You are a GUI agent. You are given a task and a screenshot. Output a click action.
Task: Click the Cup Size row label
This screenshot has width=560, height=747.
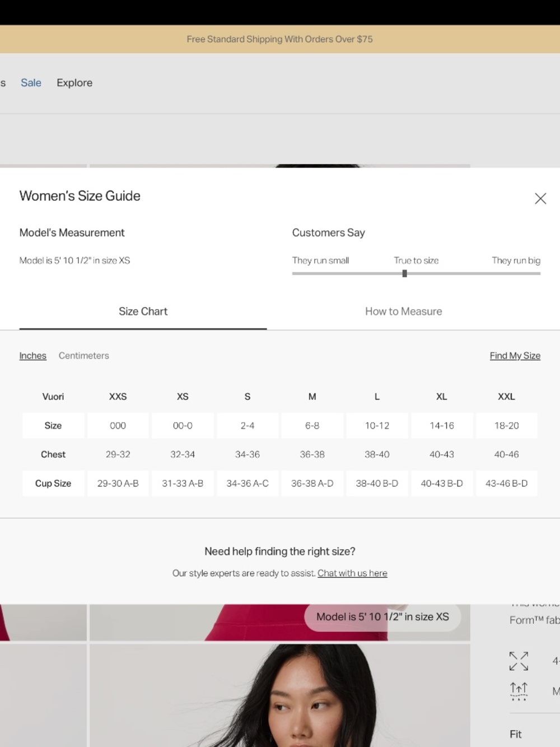click(x=53, y=484)
